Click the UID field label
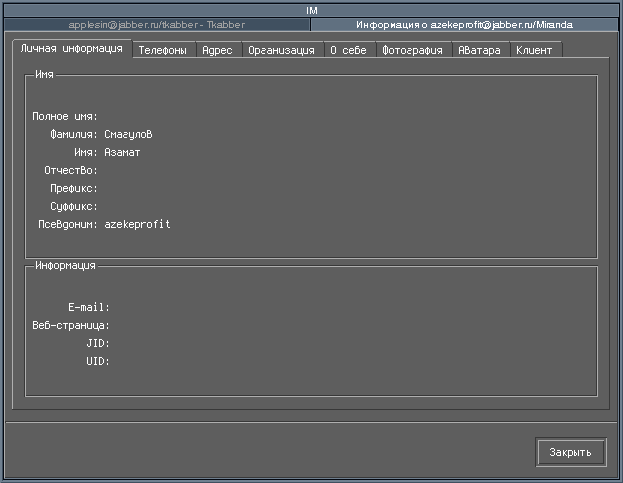The width and height of the screenshot is (623, 483). (97, 361)
